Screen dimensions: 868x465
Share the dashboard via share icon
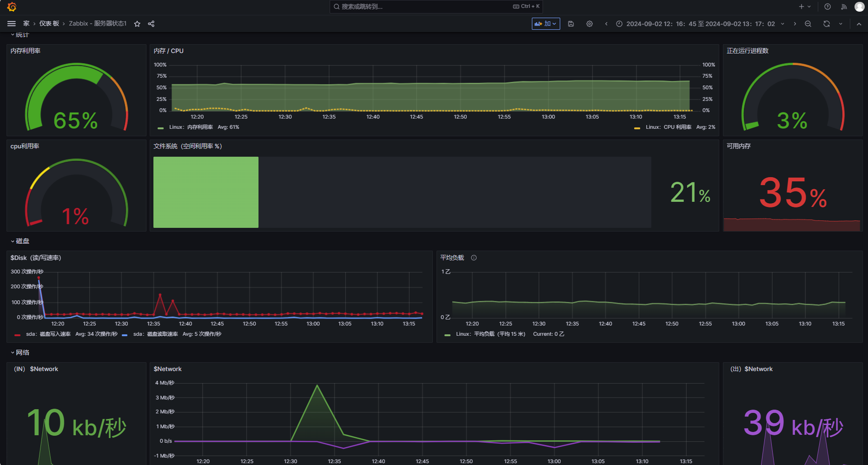pos(151,24)
